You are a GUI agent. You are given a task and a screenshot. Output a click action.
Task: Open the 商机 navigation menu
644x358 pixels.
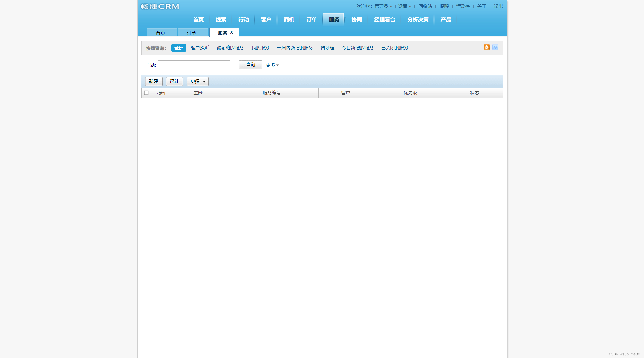pyautogui.click(x=289, y=20)
